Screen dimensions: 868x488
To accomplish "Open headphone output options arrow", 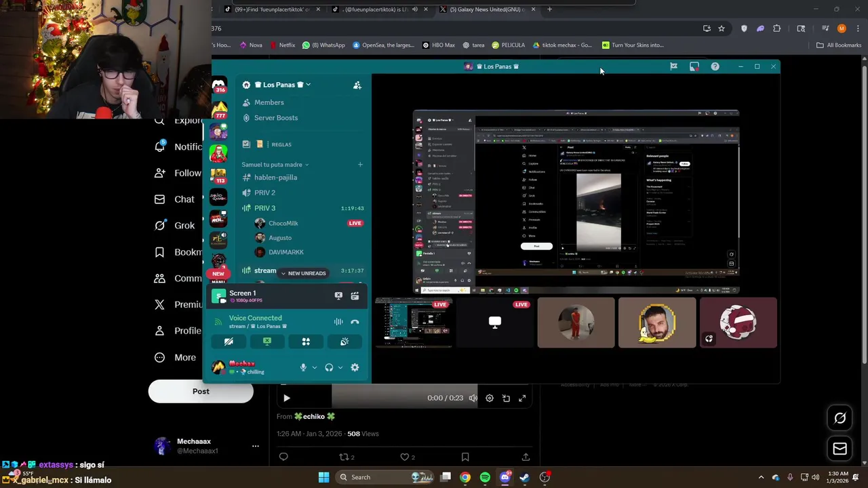I will pyautogui.click(x=340, y=367).
